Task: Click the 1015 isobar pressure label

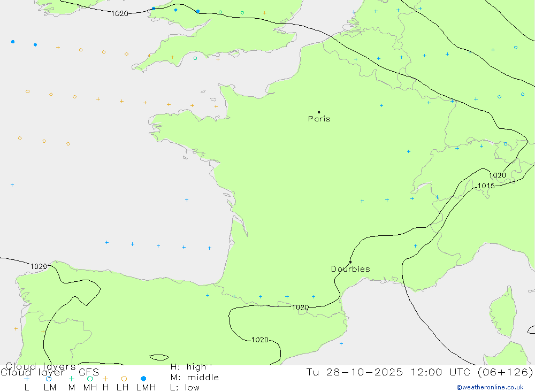Action: [486, 186]
